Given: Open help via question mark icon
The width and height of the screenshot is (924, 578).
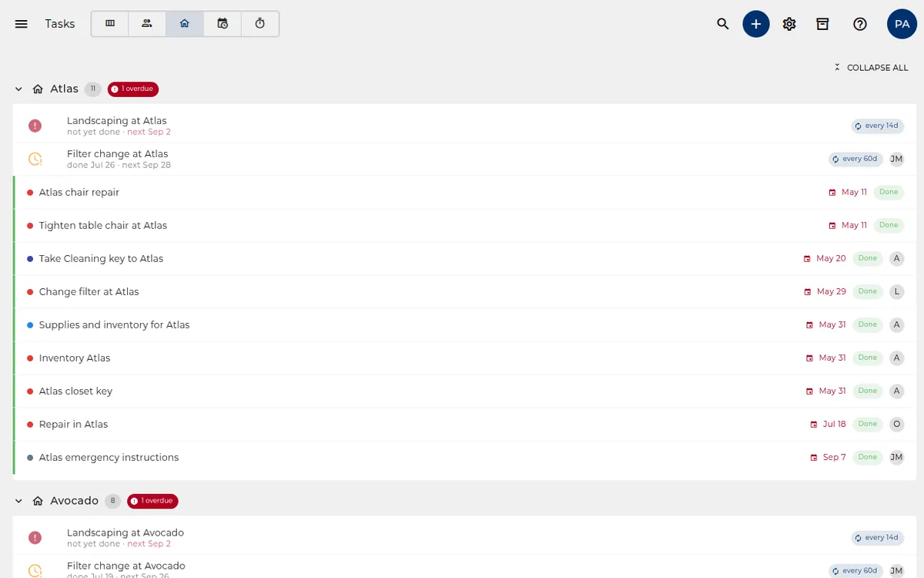Looking at the screenshot, I should (x=860, y=24).
